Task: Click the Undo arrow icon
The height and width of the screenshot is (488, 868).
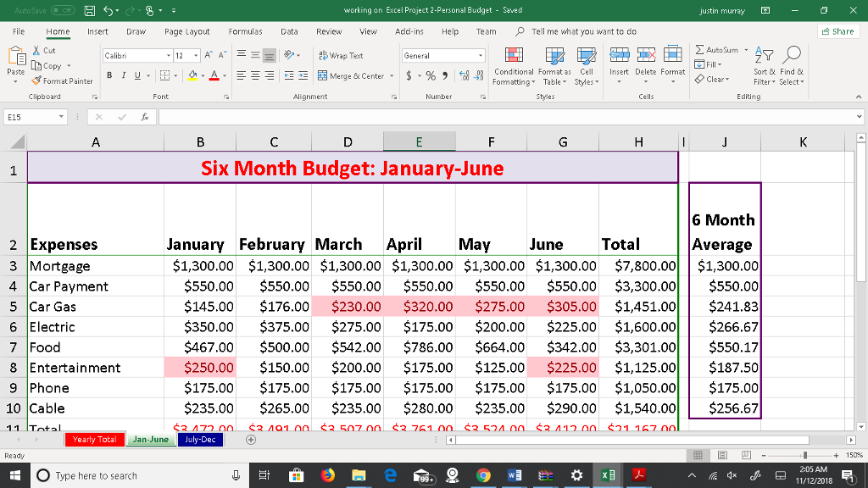Action: point(108,10)
